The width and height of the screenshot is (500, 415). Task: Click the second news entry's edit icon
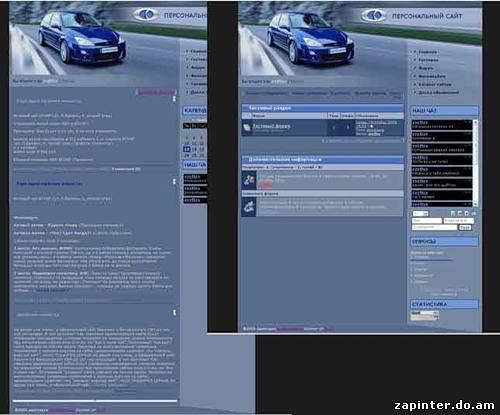[x=174, y=181]
